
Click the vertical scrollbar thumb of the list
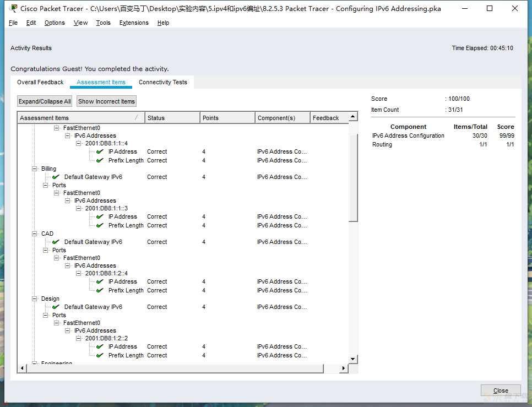coord(353,178)
